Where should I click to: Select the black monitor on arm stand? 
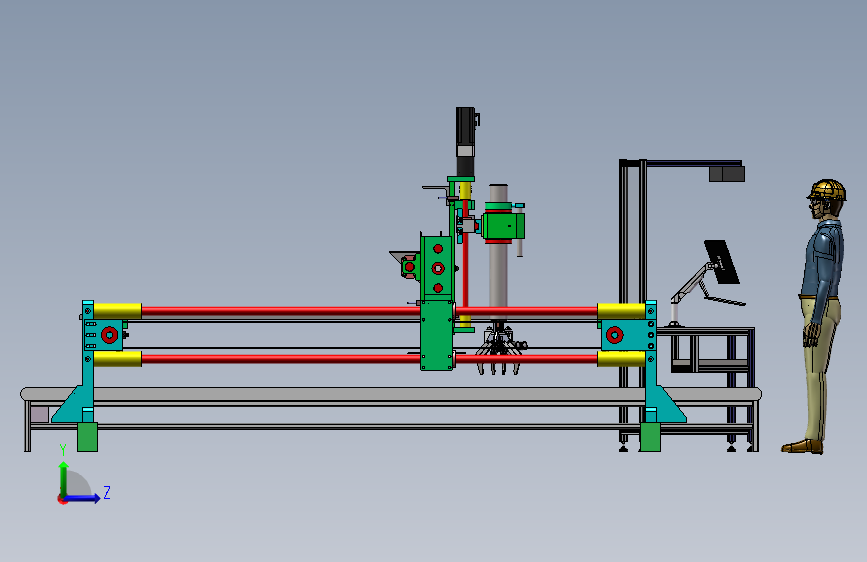(x=722, y=262)
